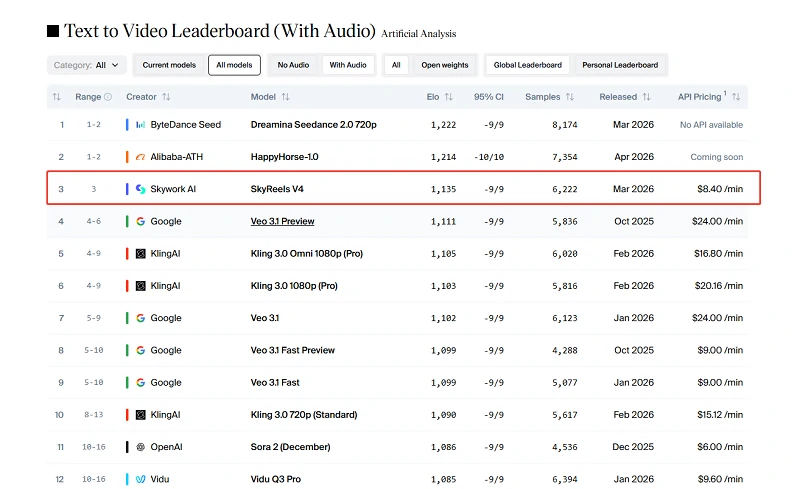The width and height of the screenshot is (800, 489).
Task: Click the ByteDance Seed creator name
Action: click(186, 125)
